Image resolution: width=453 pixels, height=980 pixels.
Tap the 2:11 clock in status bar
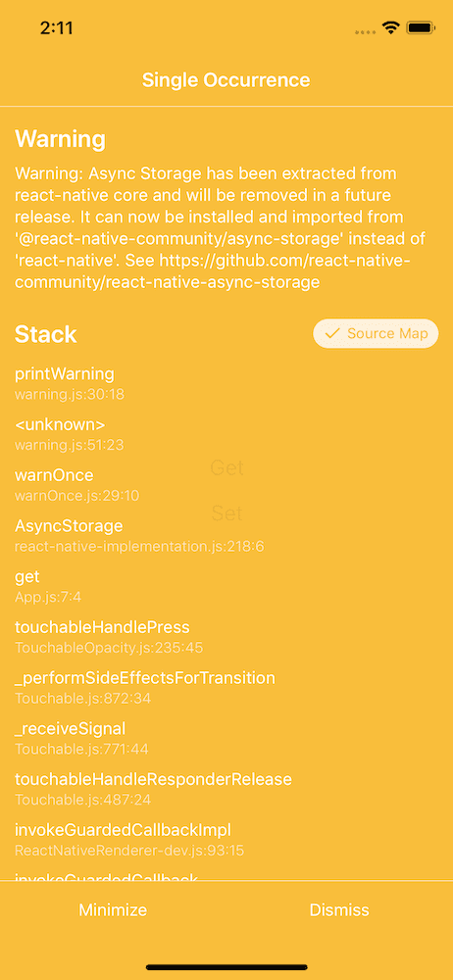point(56,27)
